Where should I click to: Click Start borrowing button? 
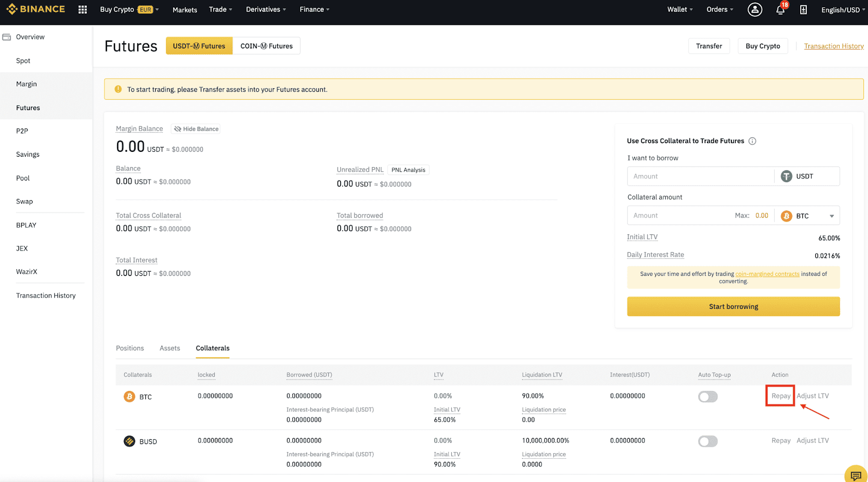click(733, 306)
